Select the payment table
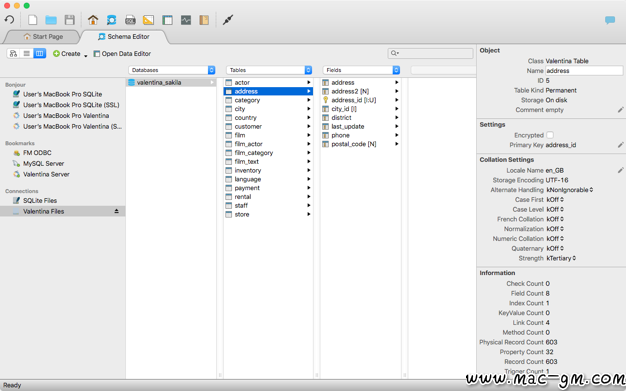The image size is (626, 391). click(268, 188)
